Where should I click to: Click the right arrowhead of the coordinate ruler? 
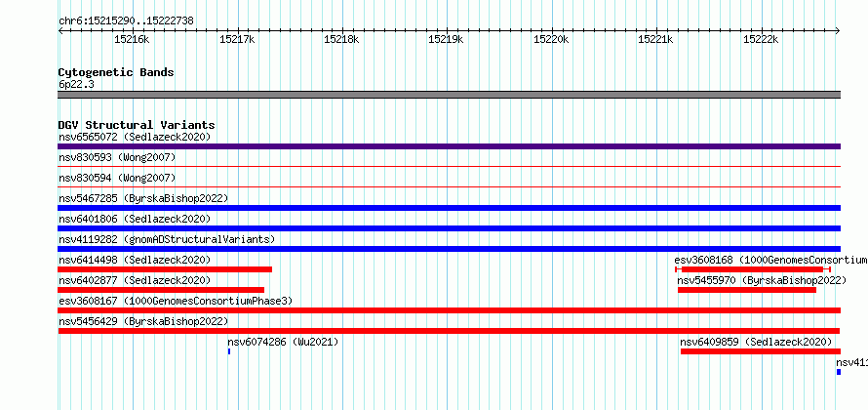tap(838, 31)
